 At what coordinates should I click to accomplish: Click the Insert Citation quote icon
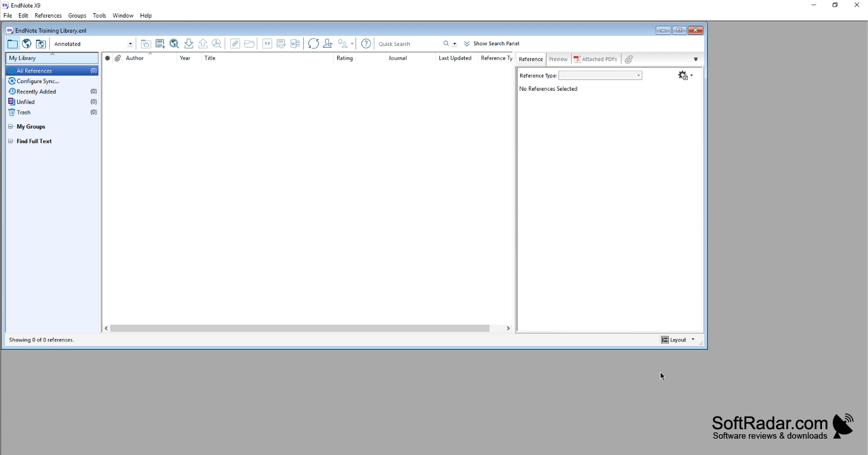267,43
